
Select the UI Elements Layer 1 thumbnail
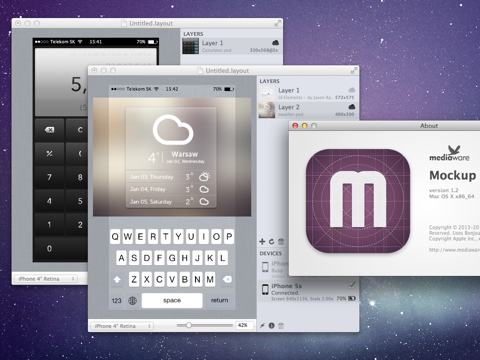pos(267,93)
